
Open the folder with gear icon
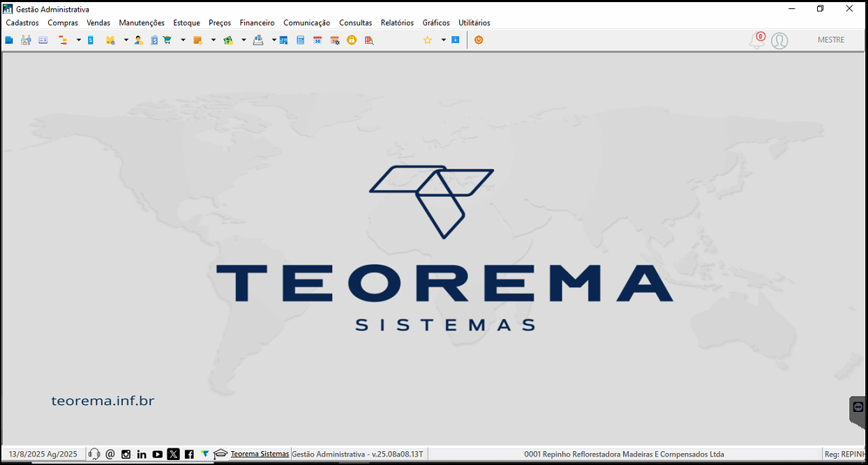tap(110, 40)
